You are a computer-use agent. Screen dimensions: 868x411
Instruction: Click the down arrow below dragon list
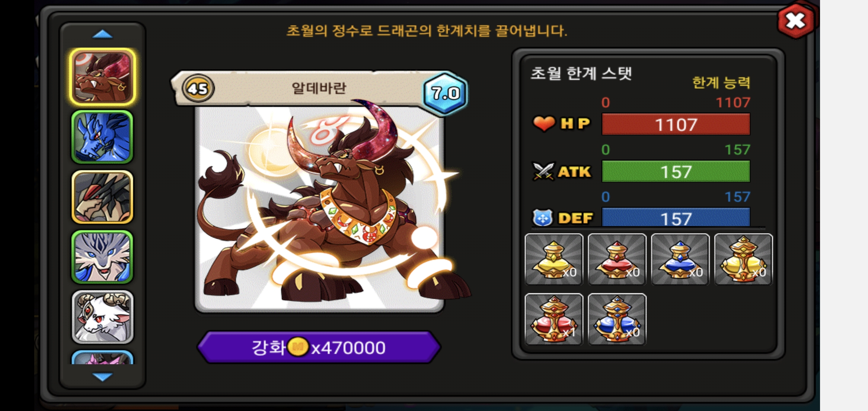(102, 377)
